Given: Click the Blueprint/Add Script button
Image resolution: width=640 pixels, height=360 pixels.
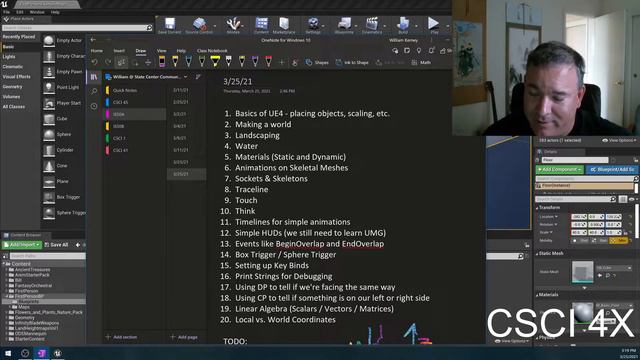Looking at the screenshot, I should point(612,169).
